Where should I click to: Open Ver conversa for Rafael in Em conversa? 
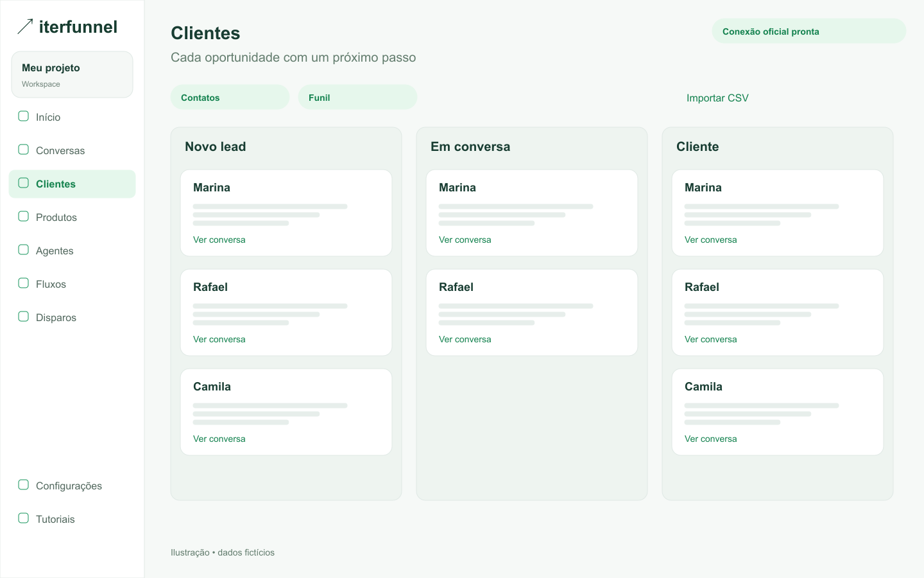click(x=465, y=339)
